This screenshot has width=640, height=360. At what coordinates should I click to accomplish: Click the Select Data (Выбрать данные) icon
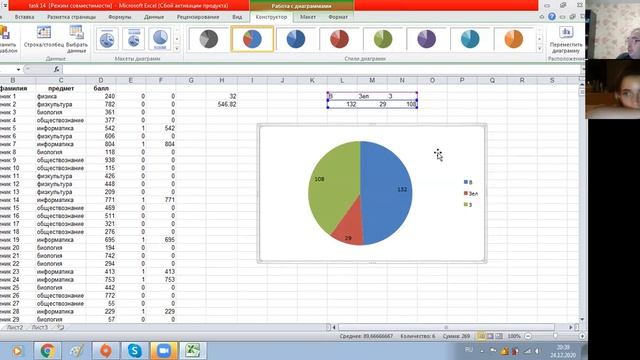click(76, 33)
